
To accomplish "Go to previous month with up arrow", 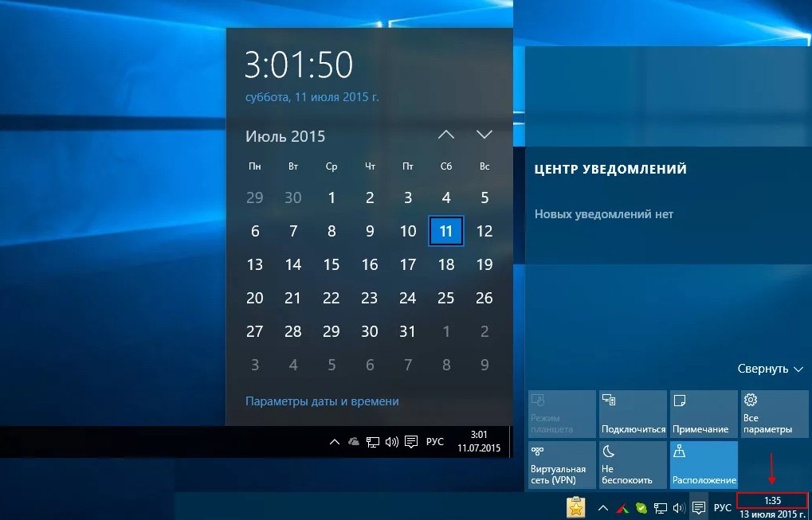I will pyautogui.click(x=446, y=135).
